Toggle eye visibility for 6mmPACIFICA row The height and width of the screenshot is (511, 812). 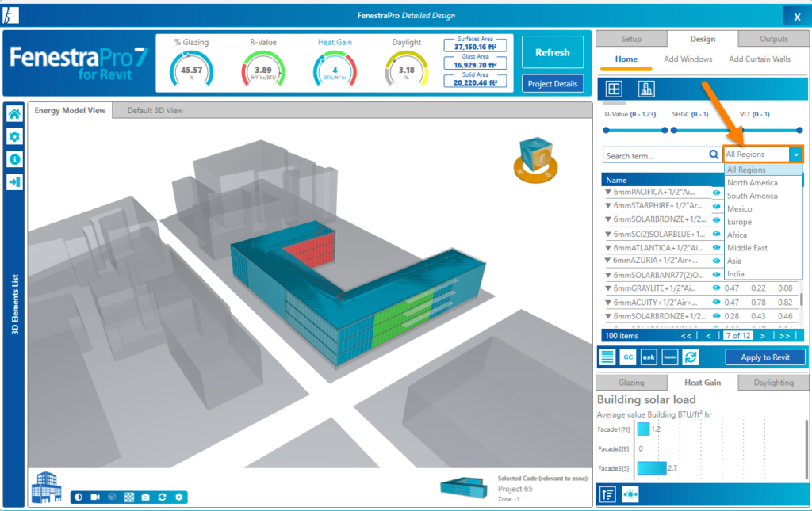coord(716,193)
